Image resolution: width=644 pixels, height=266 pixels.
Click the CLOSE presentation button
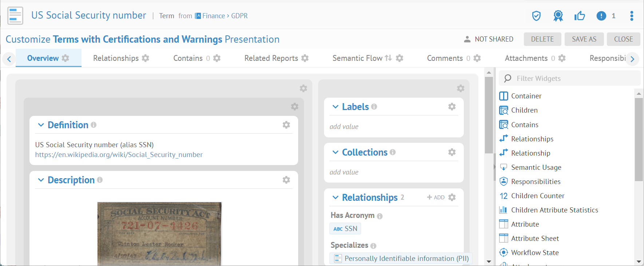624,39
